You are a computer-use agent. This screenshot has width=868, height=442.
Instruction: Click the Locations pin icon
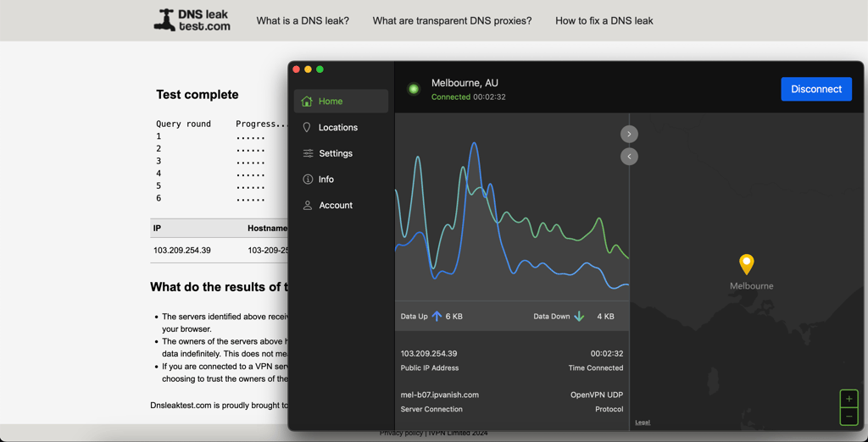tap(307, 127)
